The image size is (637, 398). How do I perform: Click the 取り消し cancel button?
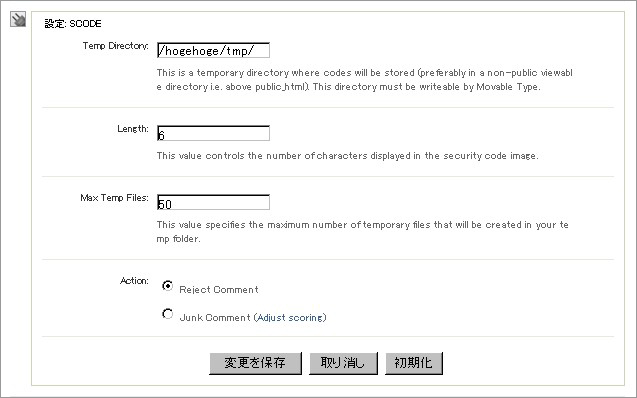tap(343, 363)
